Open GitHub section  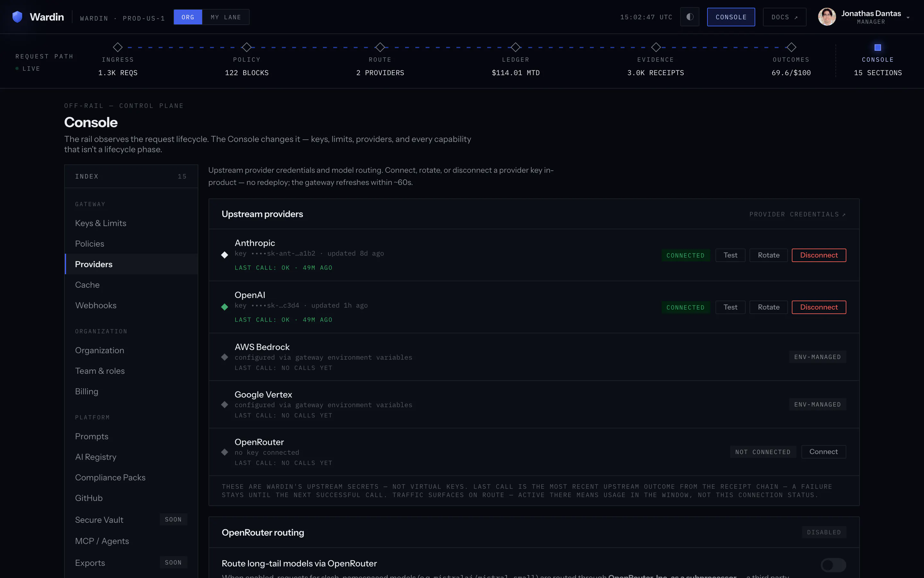point(131,498)
